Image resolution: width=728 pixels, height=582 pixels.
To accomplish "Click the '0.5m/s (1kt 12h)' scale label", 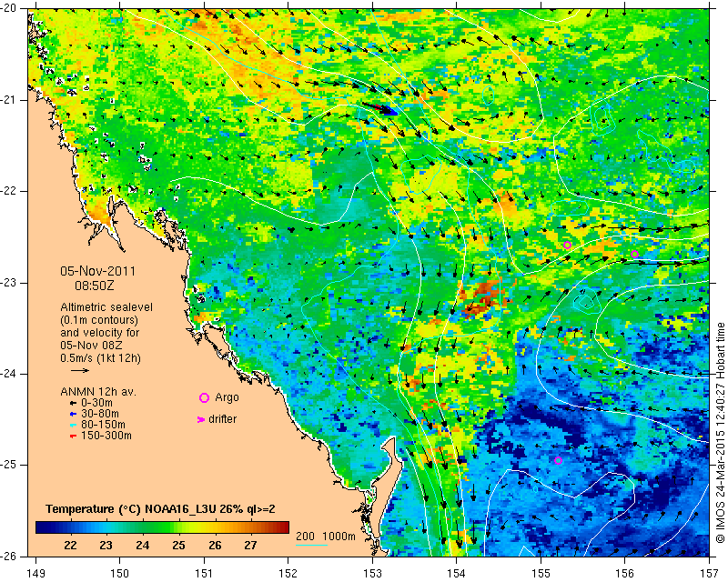I will [100, 358].
